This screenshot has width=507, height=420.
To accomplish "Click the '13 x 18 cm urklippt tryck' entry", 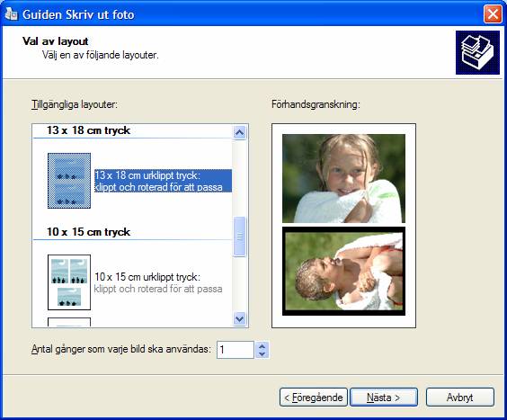I will point(163,181).
